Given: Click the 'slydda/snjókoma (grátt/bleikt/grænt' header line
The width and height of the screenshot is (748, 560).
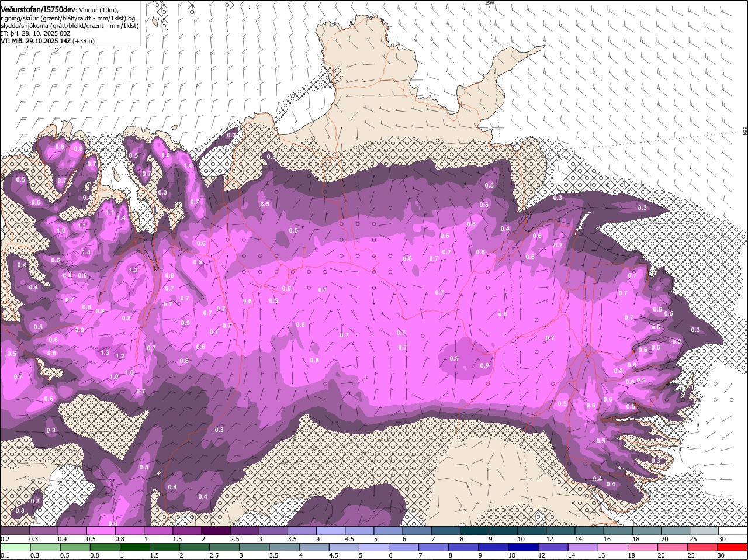Looking at the screenshot, I should click(x=70, y=26).
